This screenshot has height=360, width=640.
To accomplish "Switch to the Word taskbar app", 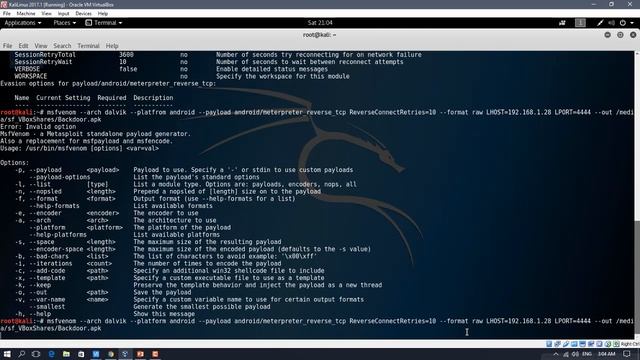I will tap(96, 354).
